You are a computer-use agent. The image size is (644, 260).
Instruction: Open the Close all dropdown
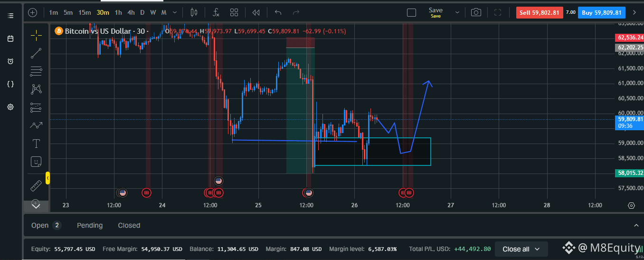pyautogui.click(x=521, y=249)
